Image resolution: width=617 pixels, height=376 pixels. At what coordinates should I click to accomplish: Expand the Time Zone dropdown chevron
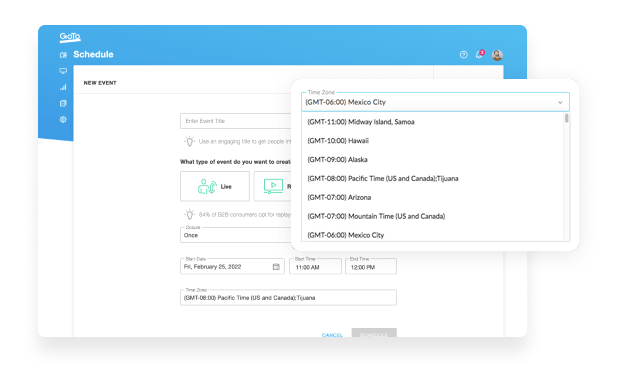pos(560,102)
